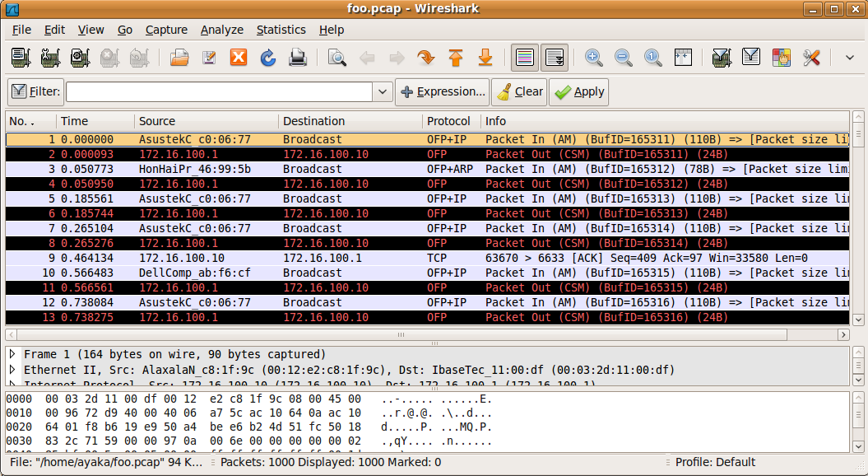Click the open capture file folder icon
This screenshot has height=476, width=868.
179,58
